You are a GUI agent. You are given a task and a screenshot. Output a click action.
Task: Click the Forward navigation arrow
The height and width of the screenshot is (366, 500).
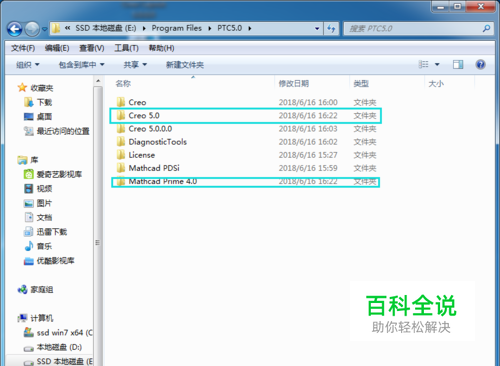32,29
